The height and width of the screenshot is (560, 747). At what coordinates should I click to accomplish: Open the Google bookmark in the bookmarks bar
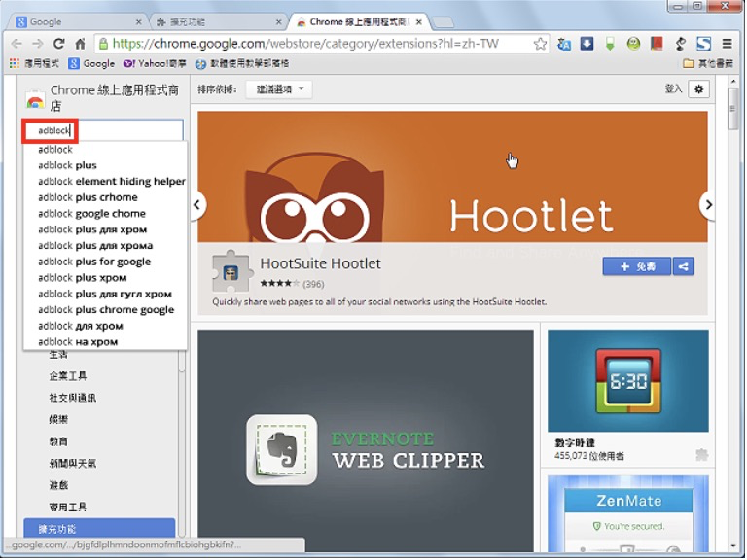point(91,63)
